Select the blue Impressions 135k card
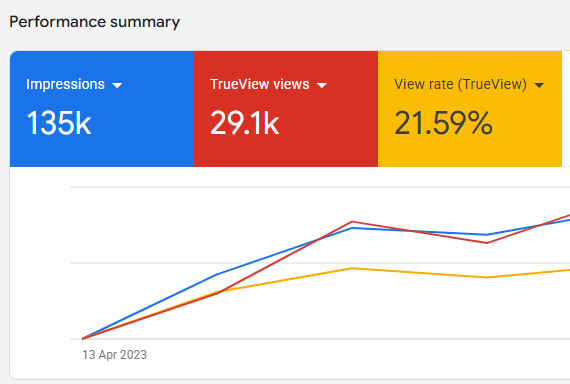Image resolution: width=570 pixels, height=384 pixels. click(x=102, y=109)
